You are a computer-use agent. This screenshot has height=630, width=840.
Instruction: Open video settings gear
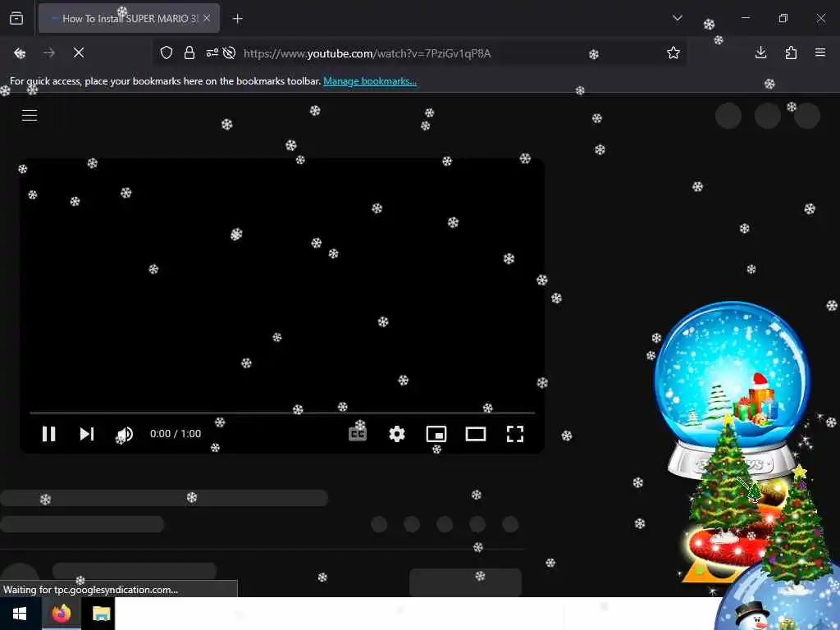click(397, 434)
